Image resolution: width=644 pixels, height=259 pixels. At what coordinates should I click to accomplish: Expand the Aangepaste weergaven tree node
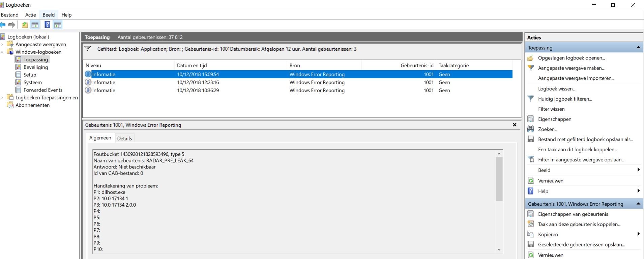point(2,44)
